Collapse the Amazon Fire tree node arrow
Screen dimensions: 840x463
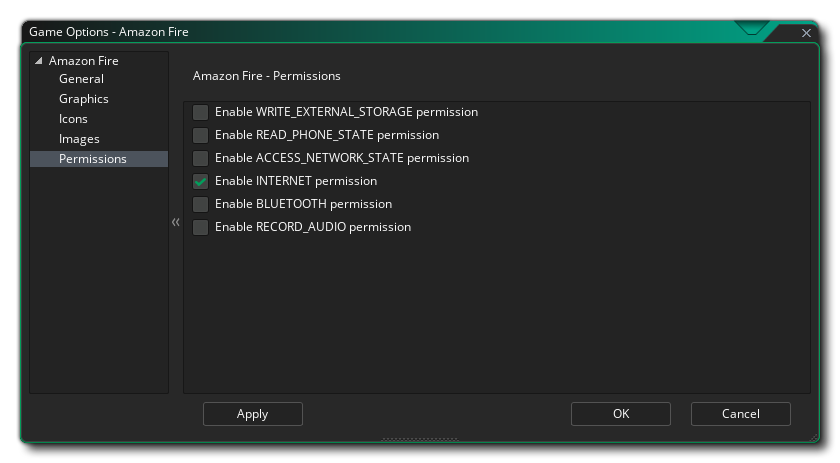pos(39,61)
